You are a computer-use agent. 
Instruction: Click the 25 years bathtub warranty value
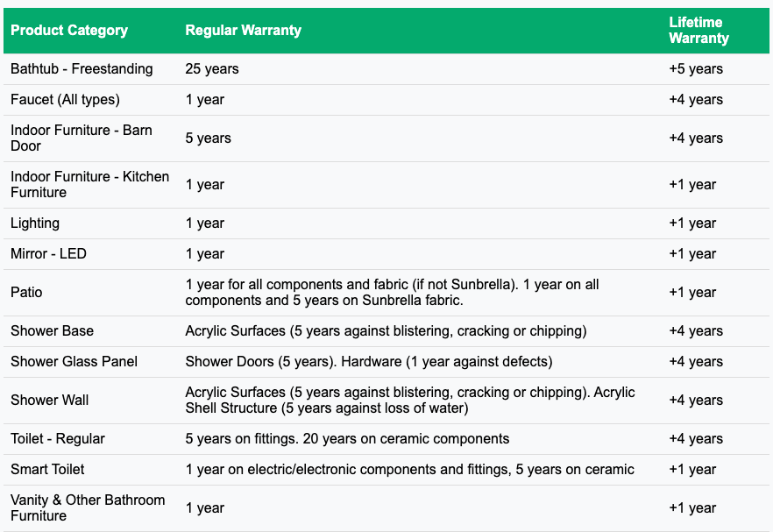click(212, 69)
